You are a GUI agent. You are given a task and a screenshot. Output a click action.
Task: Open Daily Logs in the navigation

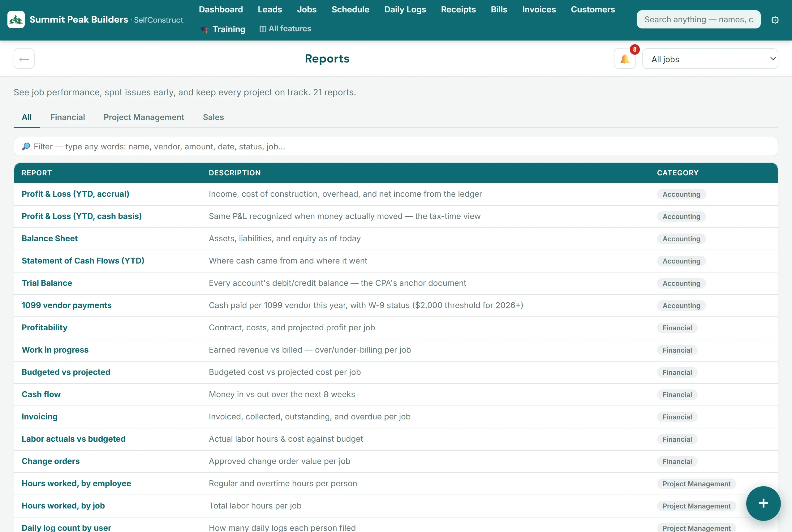[405, 10]
